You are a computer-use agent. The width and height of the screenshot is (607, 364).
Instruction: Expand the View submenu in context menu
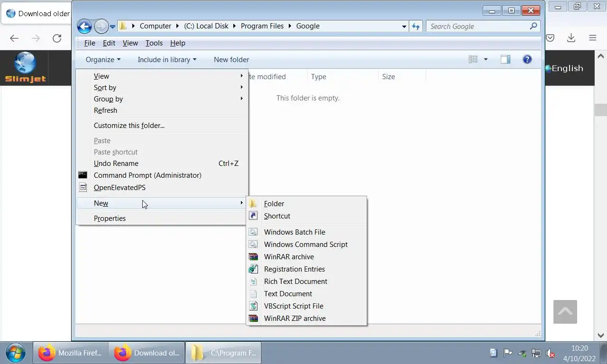[162, 76]
